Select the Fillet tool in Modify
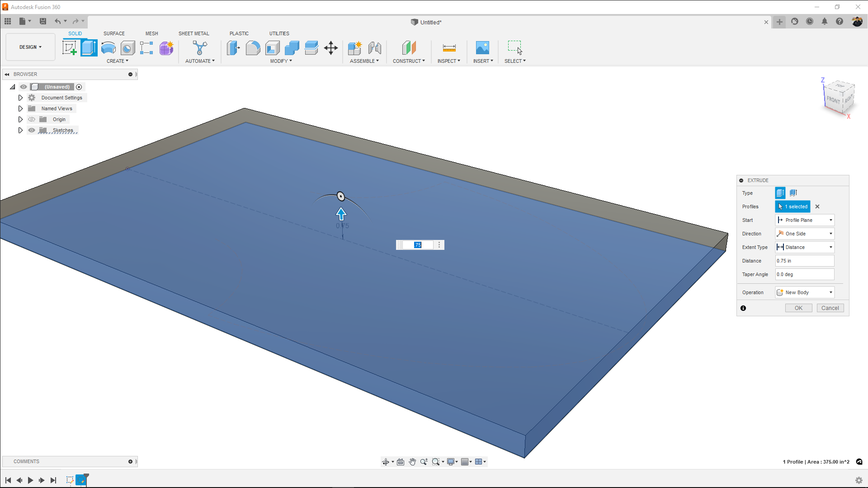Screen dimensions: 868x488 click(253, 48)
